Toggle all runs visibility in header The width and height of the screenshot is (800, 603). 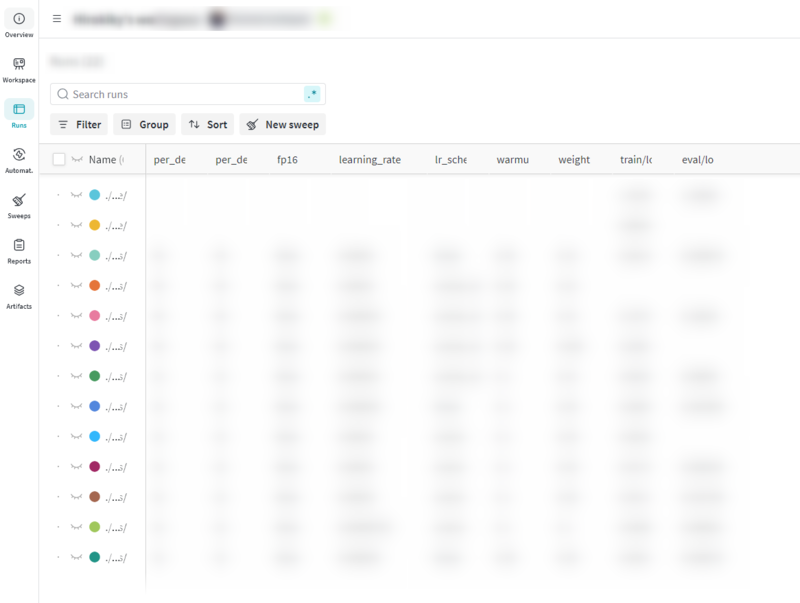pyautogui.click(x=77, y=159)
